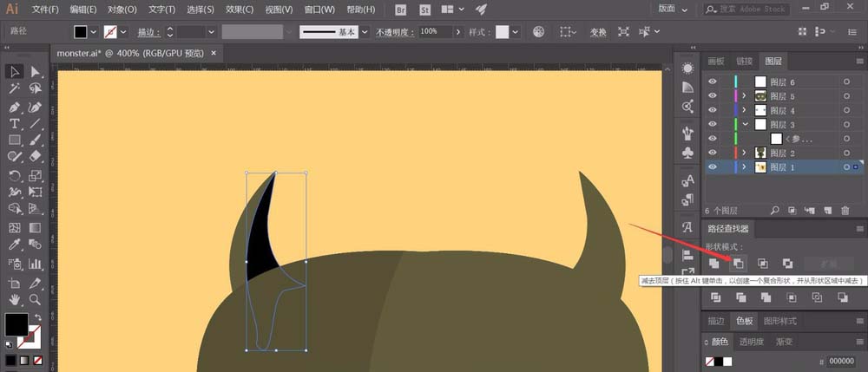Image resolution: width=868 pixels, height=372 pixels.
Task: Open the 对象(O) menu
Action: point(122,10)
